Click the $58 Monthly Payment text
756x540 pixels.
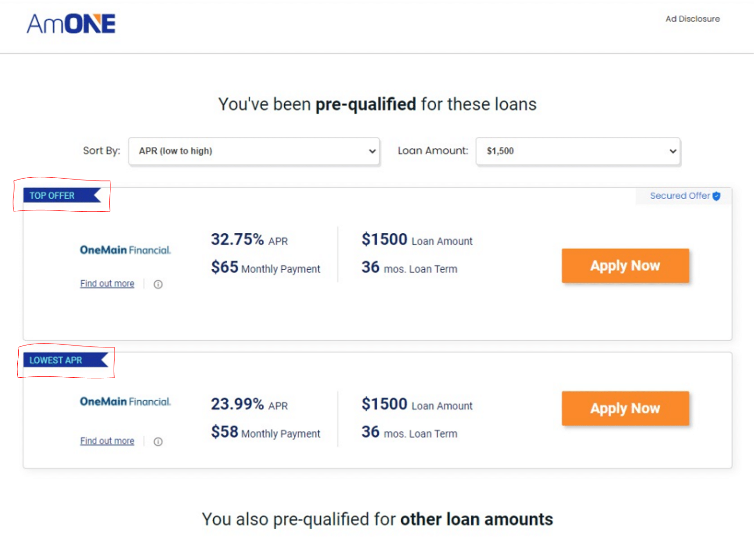[265, 432]
